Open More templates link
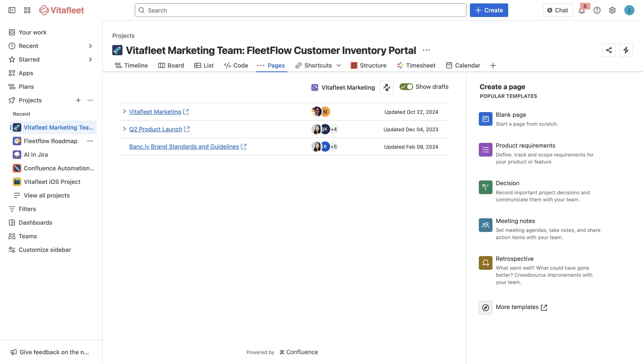The image size is (643, 364). (521, 307)
